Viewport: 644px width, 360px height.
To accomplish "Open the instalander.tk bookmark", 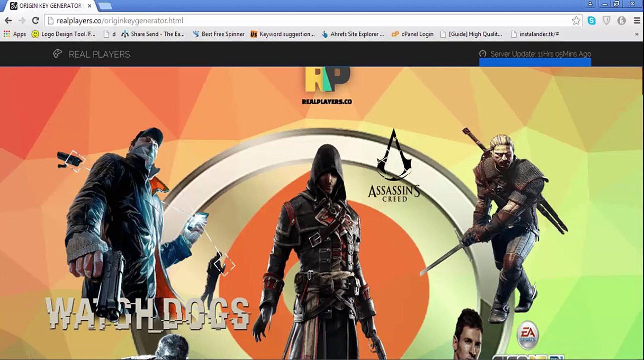I will pyautogui.click(x=535, y=34).
